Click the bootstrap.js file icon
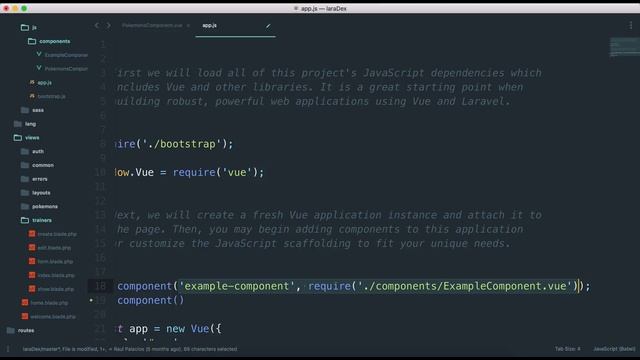 point(32,96)
